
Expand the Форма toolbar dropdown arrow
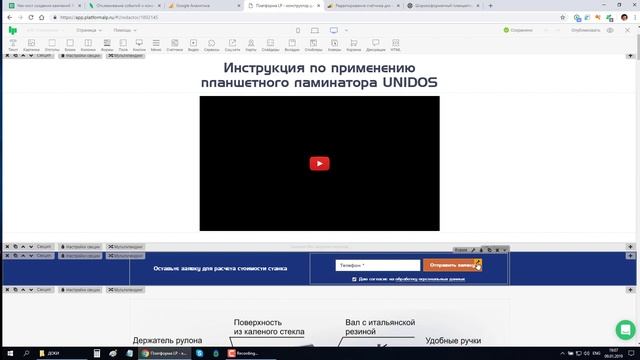click(504, 250)
